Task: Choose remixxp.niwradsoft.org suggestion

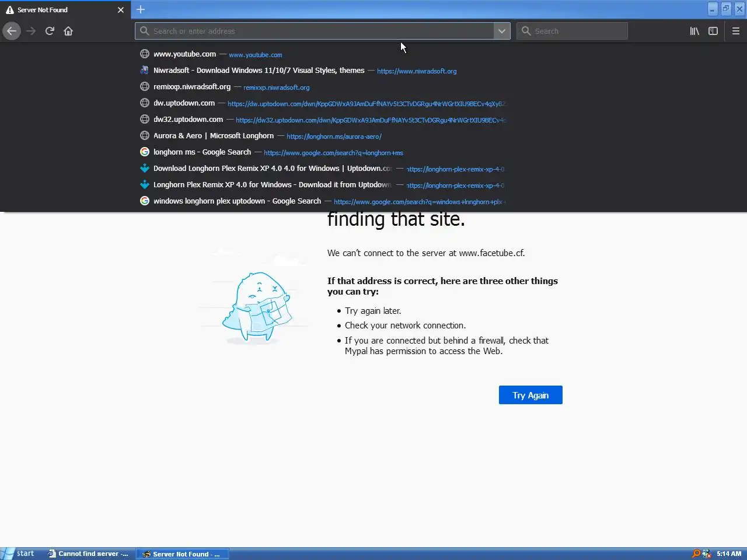Action: pyautogui.click(x=323, y=86)
